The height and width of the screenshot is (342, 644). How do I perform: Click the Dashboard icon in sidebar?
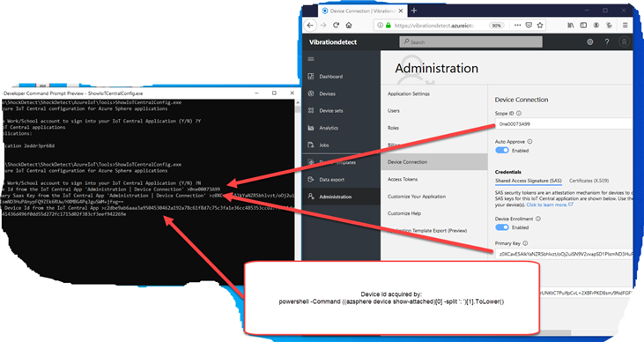pos(311,77)
